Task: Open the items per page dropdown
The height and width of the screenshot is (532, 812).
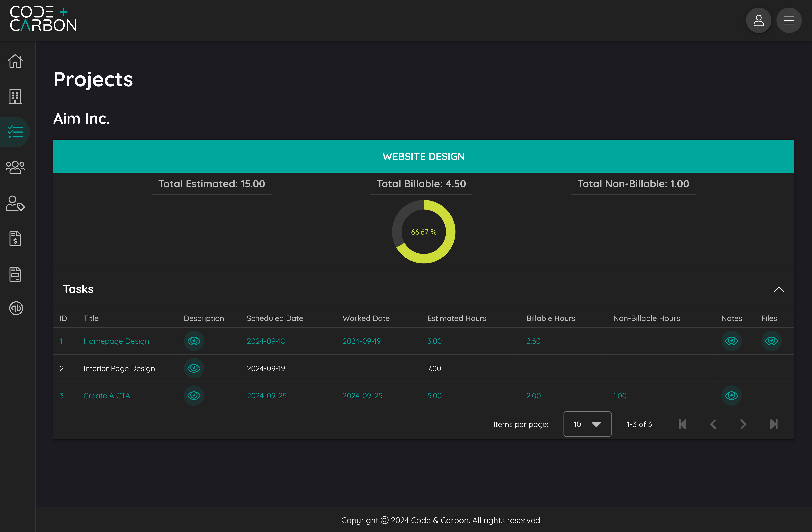Action: point(587,424)
